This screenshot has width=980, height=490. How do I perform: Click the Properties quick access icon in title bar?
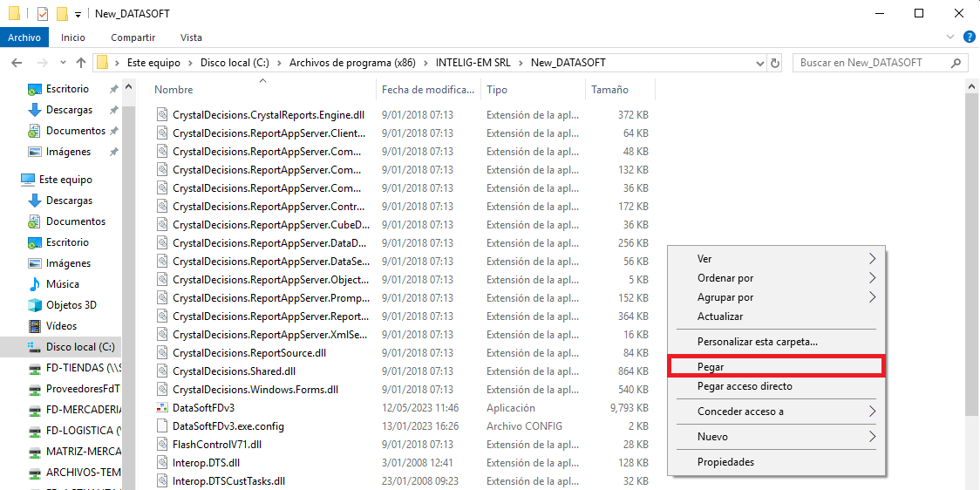pos(43,14)
